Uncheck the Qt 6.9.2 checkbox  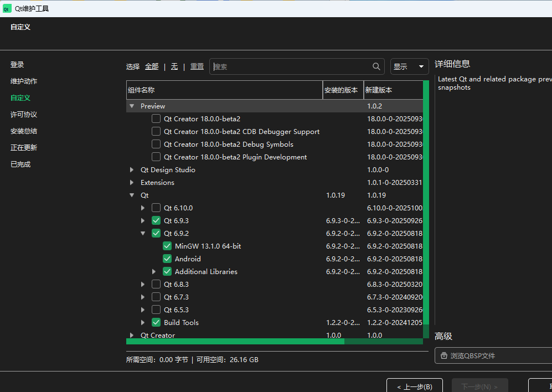pos(156,233)
